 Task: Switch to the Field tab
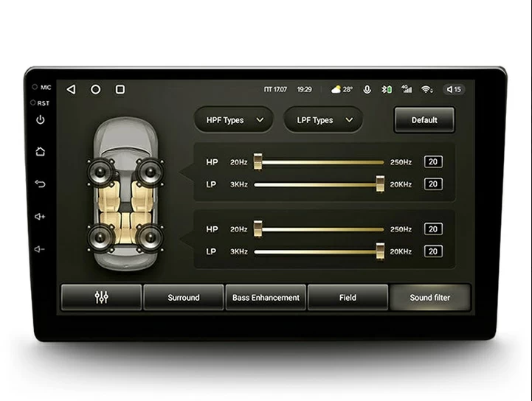coord(348,297)
